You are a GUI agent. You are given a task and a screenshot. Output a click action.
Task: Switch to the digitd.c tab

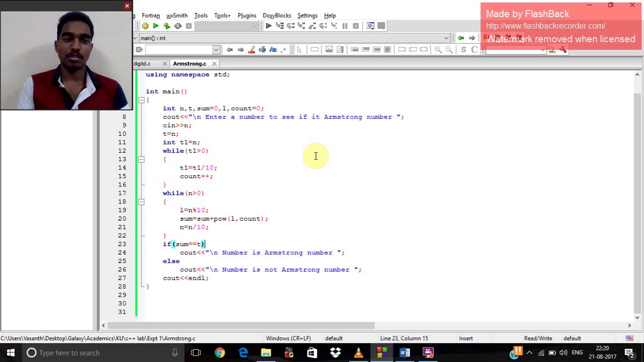pos(142,64)
